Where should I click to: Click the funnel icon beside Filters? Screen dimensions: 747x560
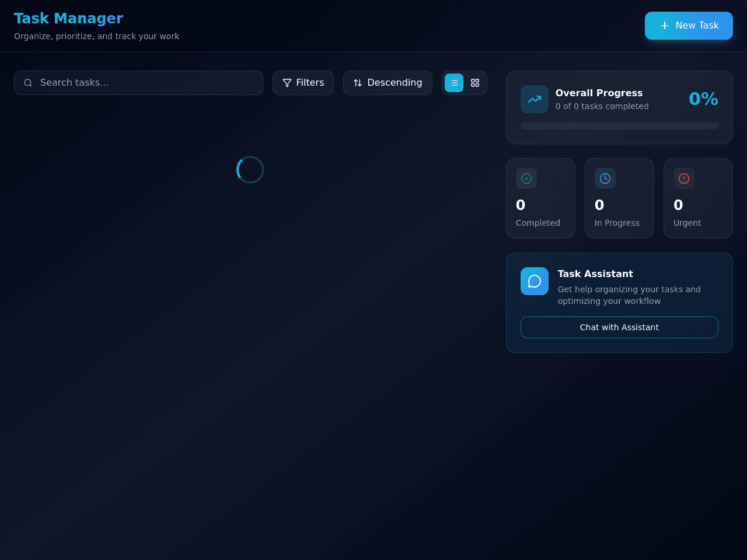click(287, 83)
